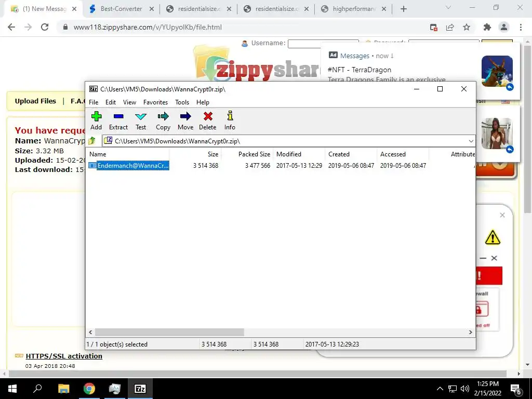The height and width of the screenshot is (399, 532).
Task: Click the browser Back arrow
Action: coord(11,27)
